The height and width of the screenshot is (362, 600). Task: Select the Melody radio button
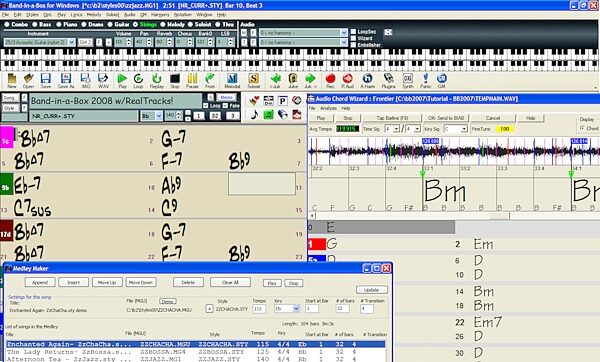[163, 24]
